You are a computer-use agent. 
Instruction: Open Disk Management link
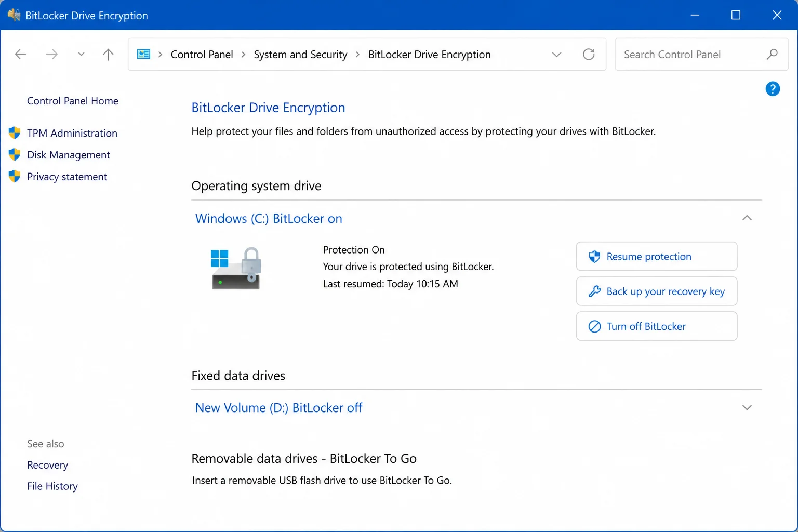pyautogui.click(x=69, y=155)
